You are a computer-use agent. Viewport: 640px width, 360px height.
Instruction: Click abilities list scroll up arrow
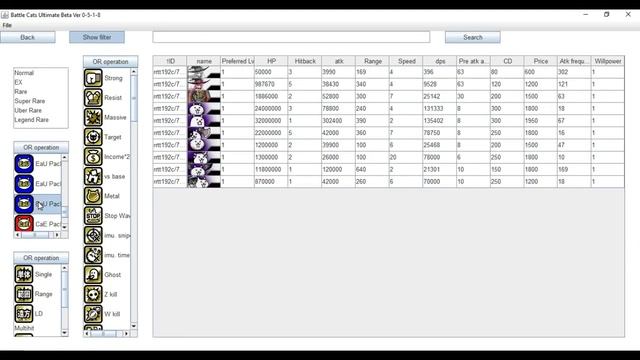point(134,71)
